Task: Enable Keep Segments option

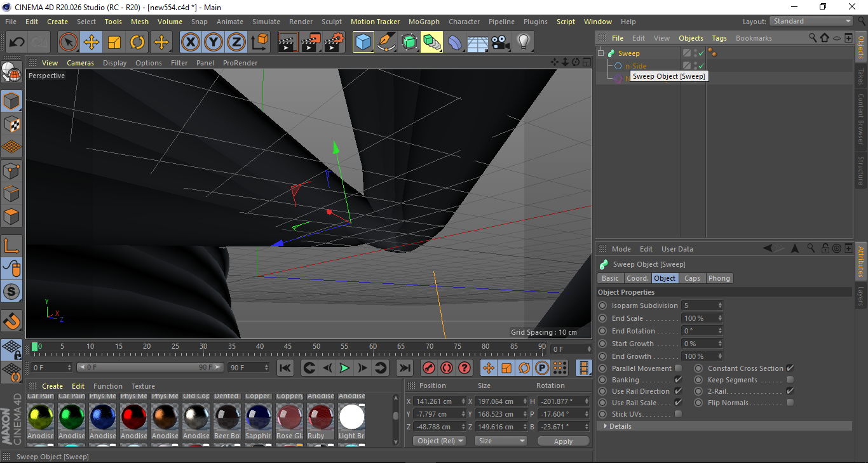Action: click(790, 380)
